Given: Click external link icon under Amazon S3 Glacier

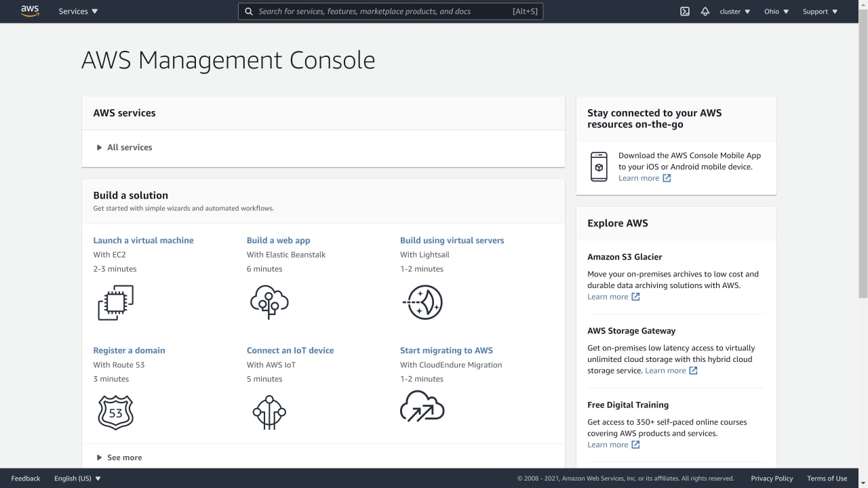Looking at the screenshot, I should coord(635,297).
